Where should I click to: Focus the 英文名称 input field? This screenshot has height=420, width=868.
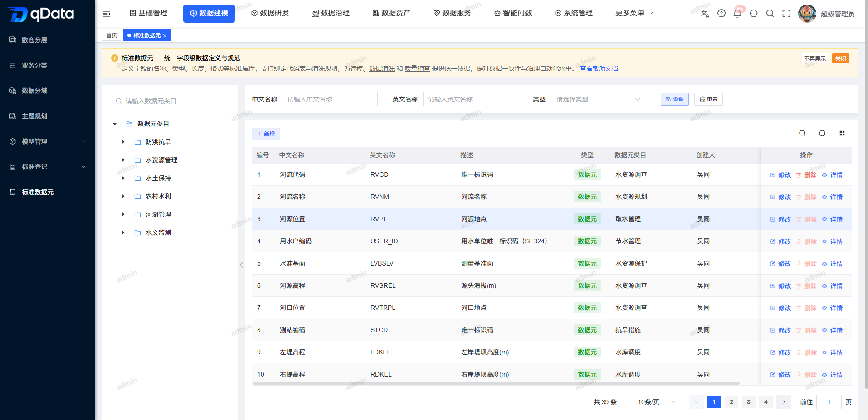coord(471,99)
